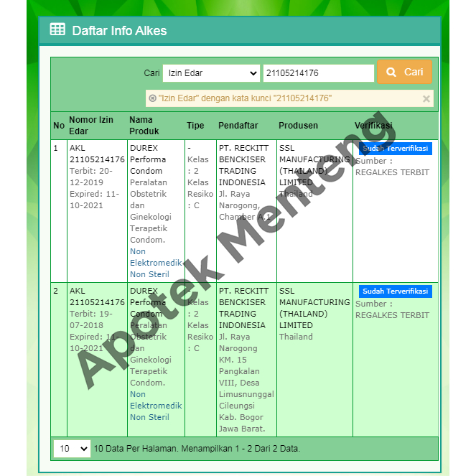The image size is (476, 476).
Task: Click the Non Elektromedik Non Steril link in row 1
Action: tap(156, 263)
